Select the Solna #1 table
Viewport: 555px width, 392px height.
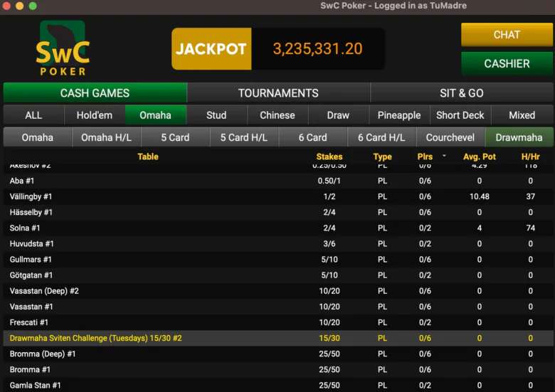(278, 228)
